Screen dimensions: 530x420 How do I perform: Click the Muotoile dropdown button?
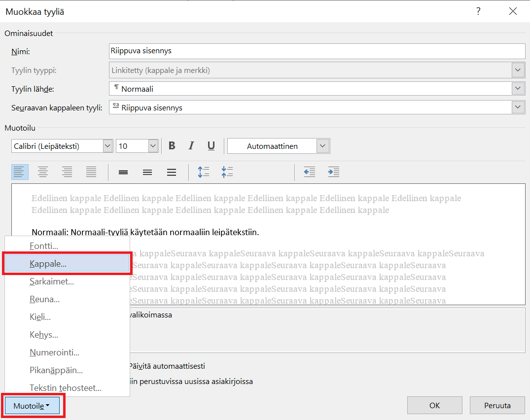coord(33,406)
